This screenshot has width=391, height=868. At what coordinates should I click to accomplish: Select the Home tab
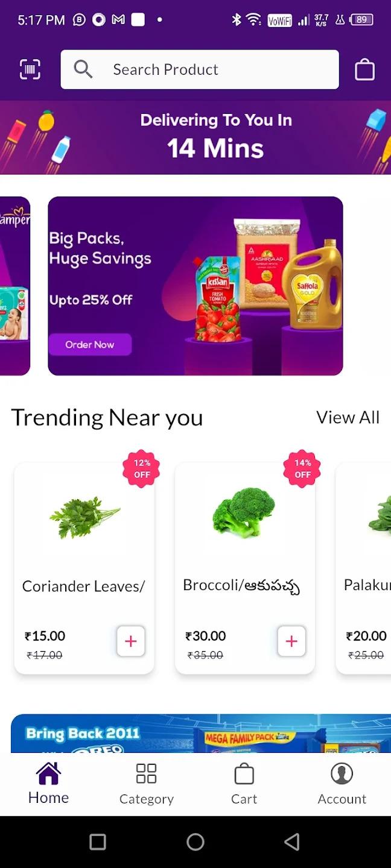(48, 783)
